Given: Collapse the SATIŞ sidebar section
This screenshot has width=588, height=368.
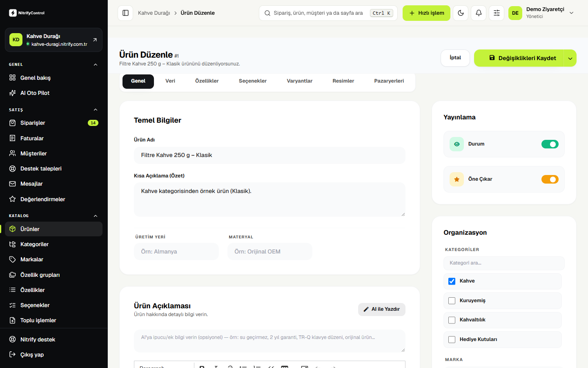Looking at the screenshot, I should [96, 110].
